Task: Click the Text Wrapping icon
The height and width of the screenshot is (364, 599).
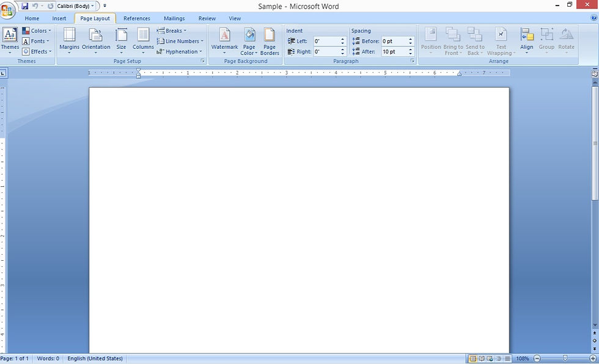Action: [x=501, y=34]
